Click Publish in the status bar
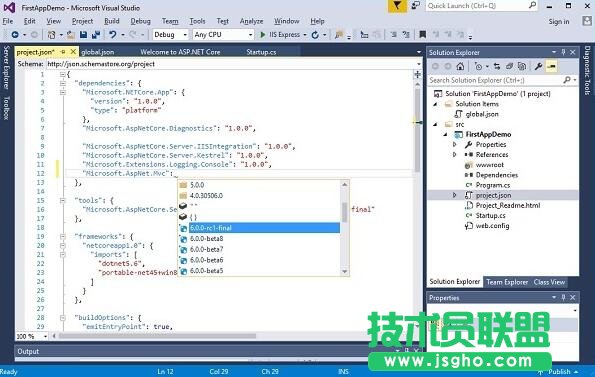Image resolution: width=595 pixels, height=377 pixels. click(x=559, y=372)
